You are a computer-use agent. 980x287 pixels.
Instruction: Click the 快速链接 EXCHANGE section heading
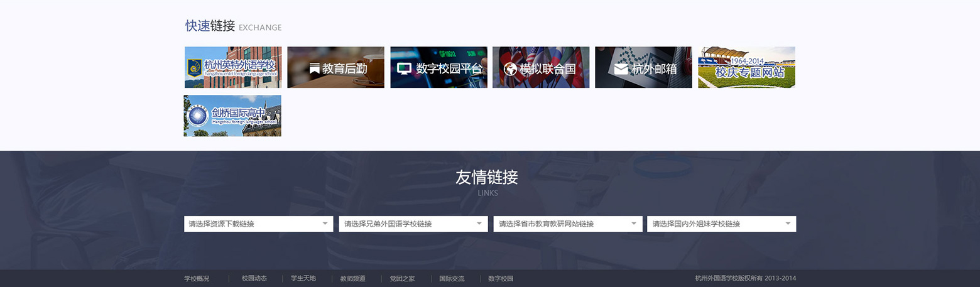coord(233,26)
